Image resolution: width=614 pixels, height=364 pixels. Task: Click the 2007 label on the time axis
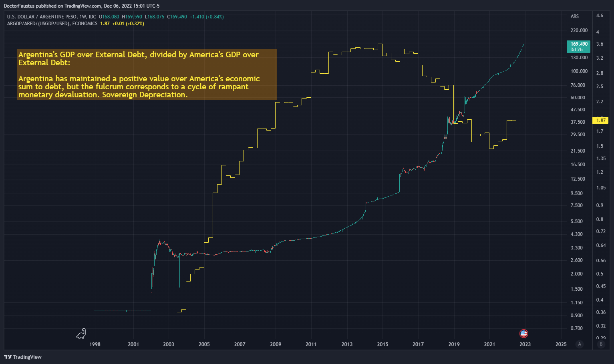click(x=240, y=344)
